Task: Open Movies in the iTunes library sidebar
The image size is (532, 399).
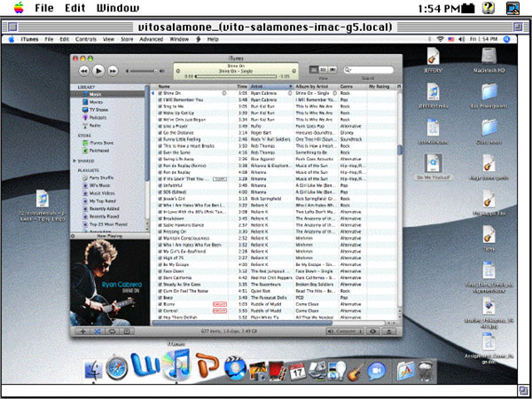Action: 97,102
